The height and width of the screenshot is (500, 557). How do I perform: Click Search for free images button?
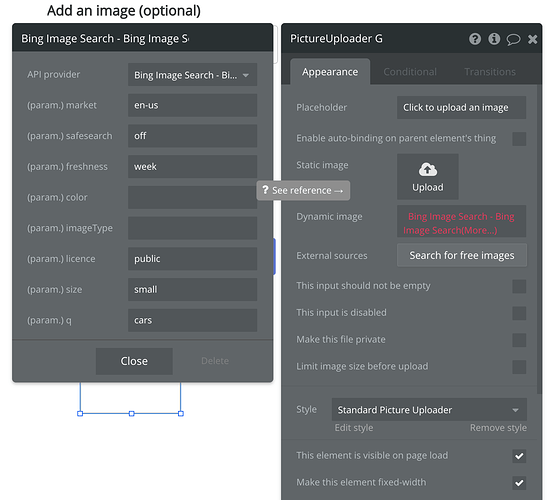click(x=462, y=255)
